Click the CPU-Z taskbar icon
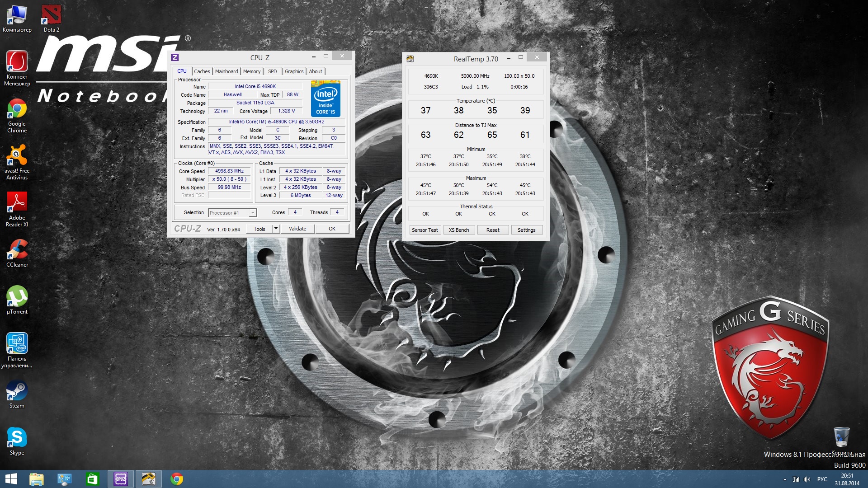The width and height of the screenshot is (868, 488). coord(121,479)
